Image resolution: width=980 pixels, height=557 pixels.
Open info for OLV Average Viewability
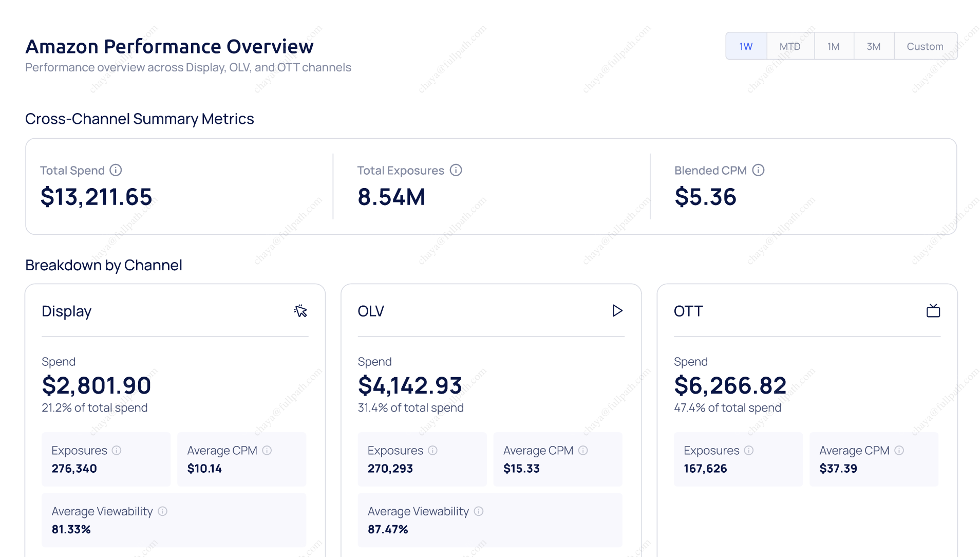(x=478, y=511)
